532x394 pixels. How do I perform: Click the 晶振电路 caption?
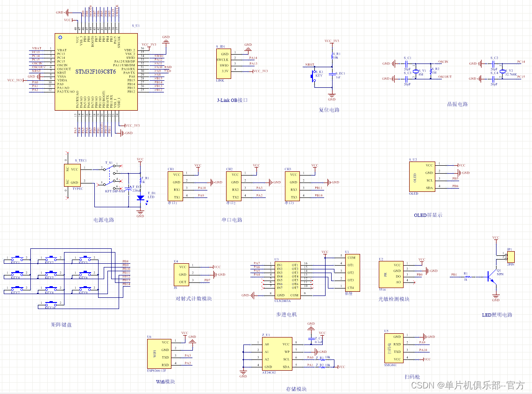457,104
